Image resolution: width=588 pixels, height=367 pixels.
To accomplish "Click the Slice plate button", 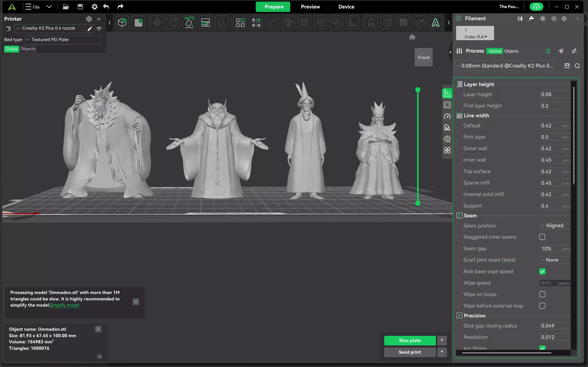I will click(410, 340).
